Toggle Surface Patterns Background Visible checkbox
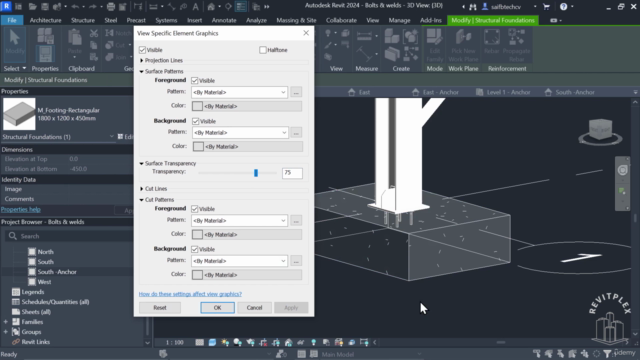Image resolution: width=640 pixels, height=360 pixels. (x=196, y=121)
